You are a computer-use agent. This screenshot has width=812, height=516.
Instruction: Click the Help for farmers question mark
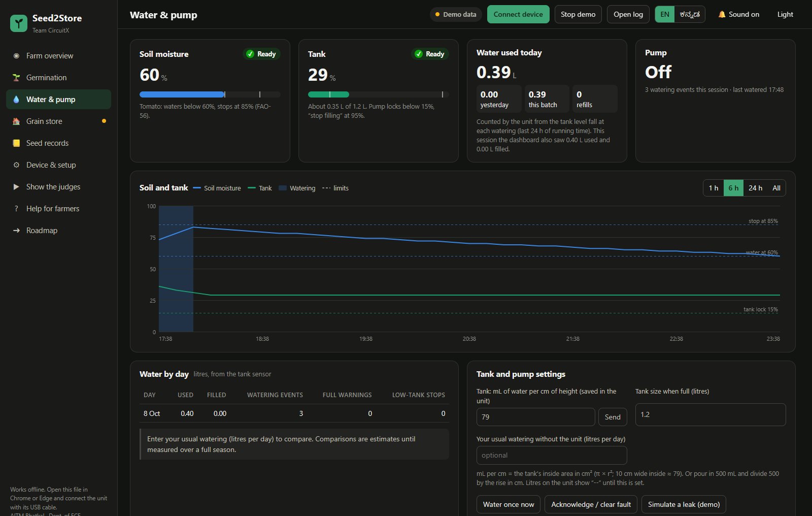click(x=16, y=209)
